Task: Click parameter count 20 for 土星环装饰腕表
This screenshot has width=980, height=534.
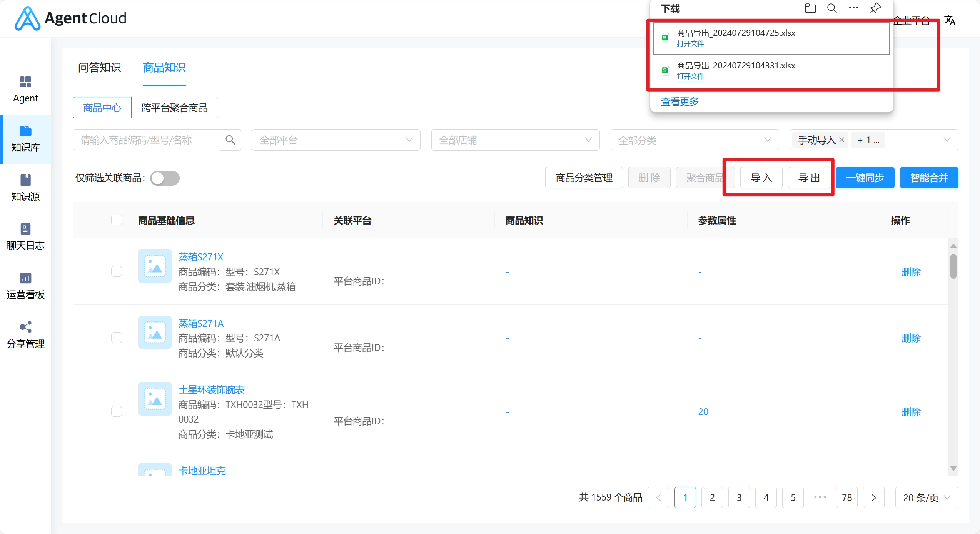Action: click(703, 412)
